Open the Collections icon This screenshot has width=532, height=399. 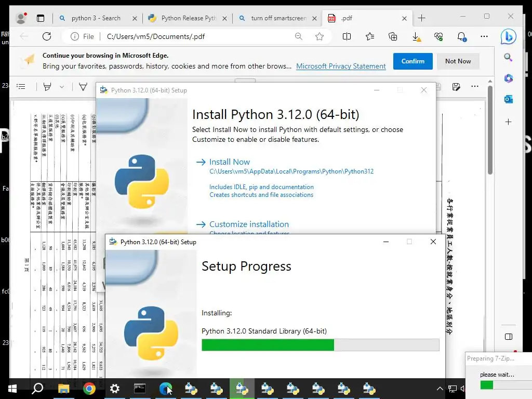click(393, 36)
